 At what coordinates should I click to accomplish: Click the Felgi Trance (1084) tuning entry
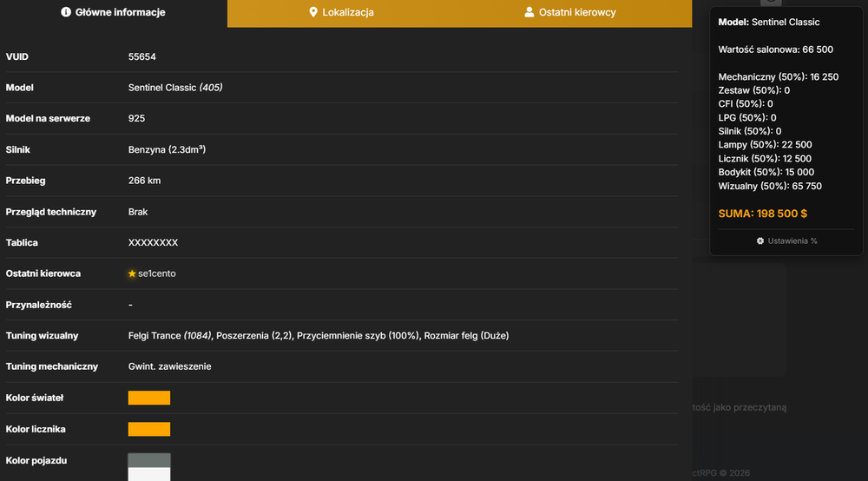tap(169, 335)
